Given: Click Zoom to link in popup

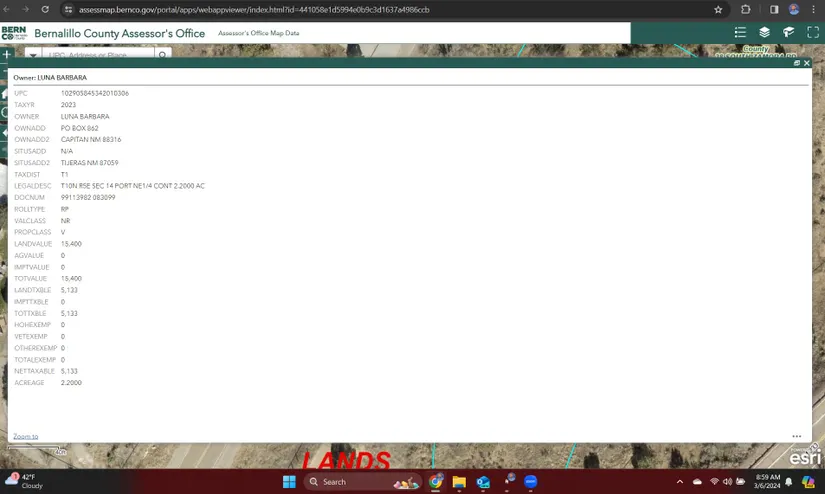Looking at the screenshot, I should (25, 437).
